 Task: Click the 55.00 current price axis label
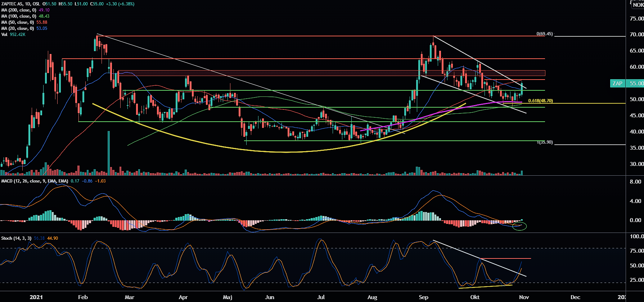pos(636,84)
